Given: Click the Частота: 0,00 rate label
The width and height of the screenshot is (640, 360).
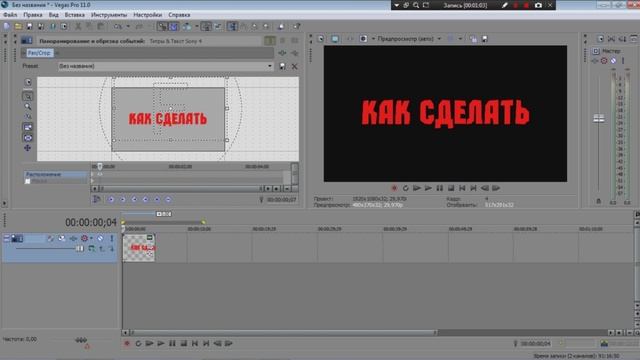Looking at the screenshot, I should pos(19,339).
